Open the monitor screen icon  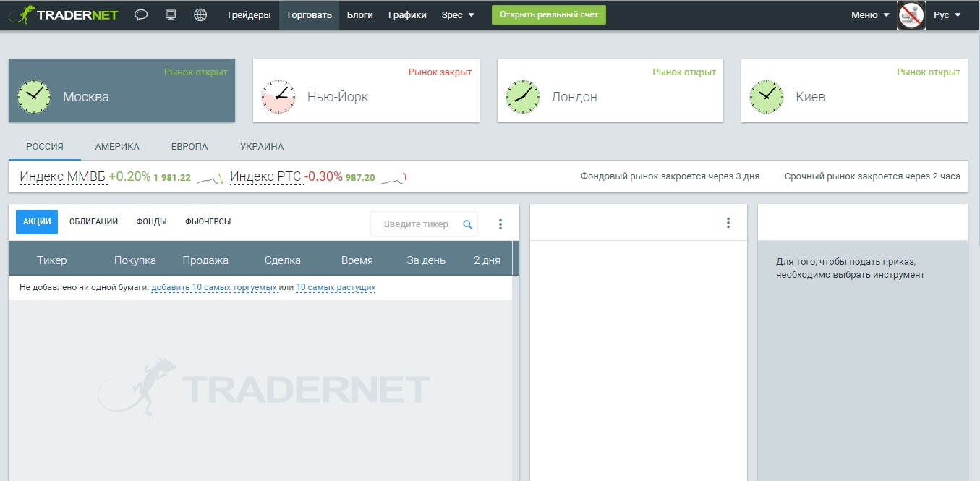171,14
